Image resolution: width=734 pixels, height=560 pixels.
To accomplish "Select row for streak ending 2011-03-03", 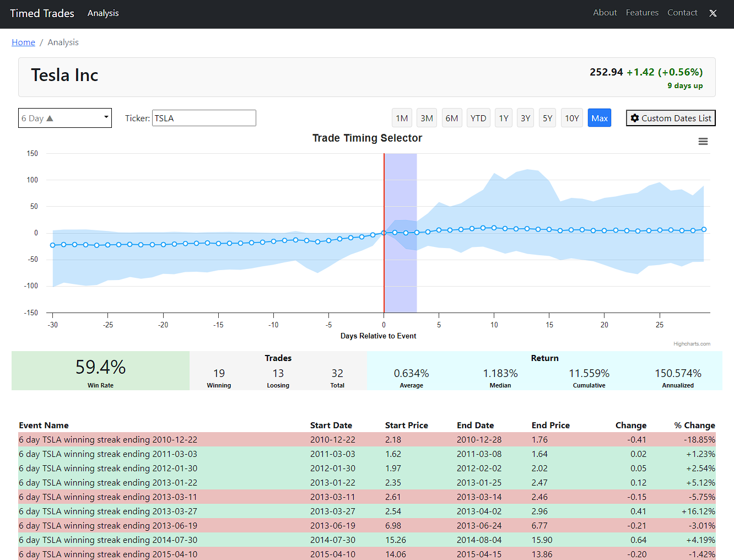I will tap(367, 454).
